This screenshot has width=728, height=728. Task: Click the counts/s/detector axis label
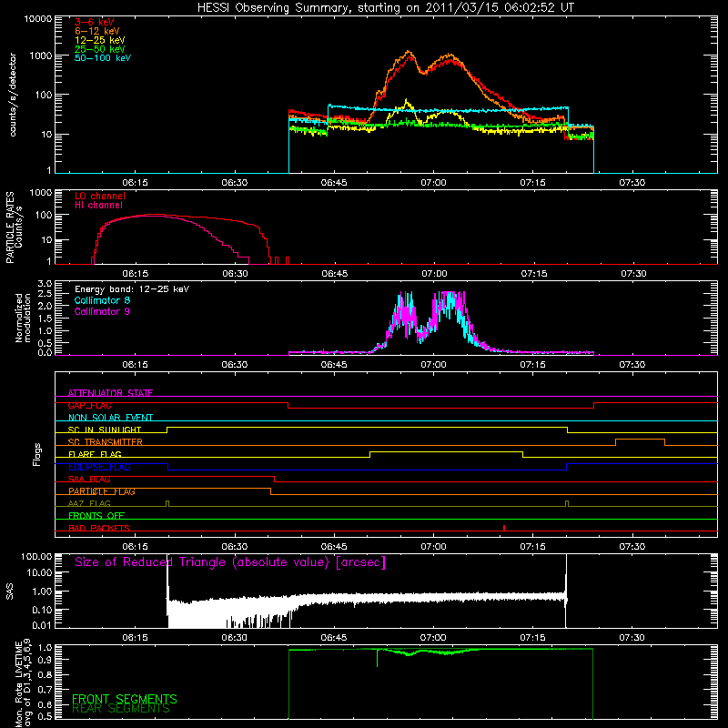(x=13, y=95)
